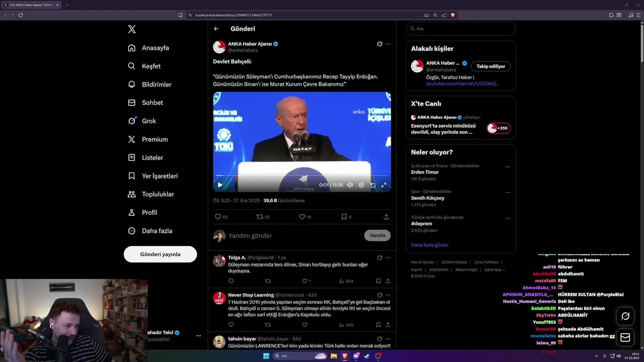Open Bildirimler notifications
644x362 pixels.
[x=149, y=84]
